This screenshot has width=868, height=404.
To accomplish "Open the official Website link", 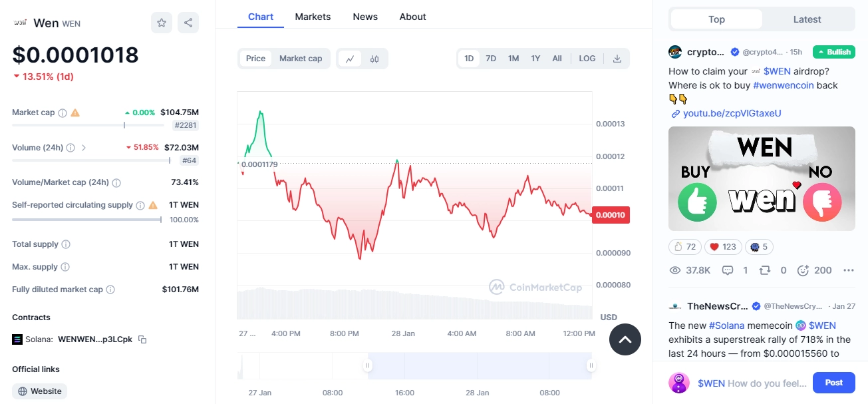I will 39,391.
